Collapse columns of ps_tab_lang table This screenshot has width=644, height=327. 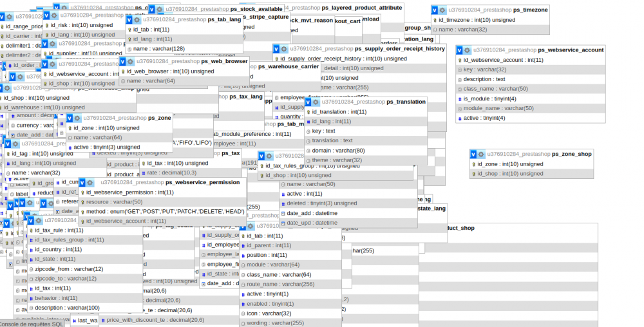coord(129,20)
